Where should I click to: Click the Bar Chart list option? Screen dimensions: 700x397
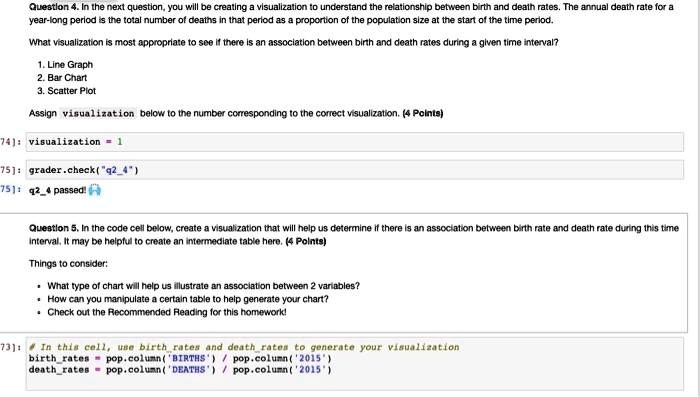67,78
